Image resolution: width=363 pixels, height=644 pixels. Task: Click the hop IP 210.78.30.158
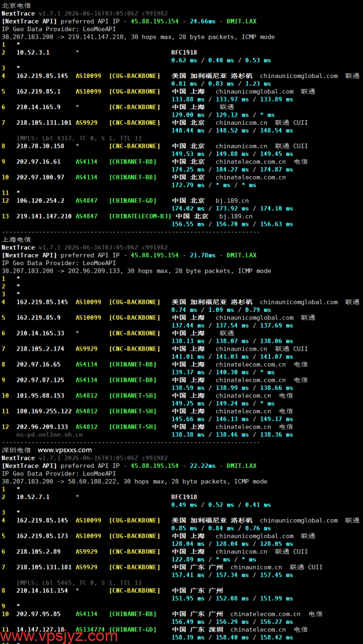pos(41,146)
